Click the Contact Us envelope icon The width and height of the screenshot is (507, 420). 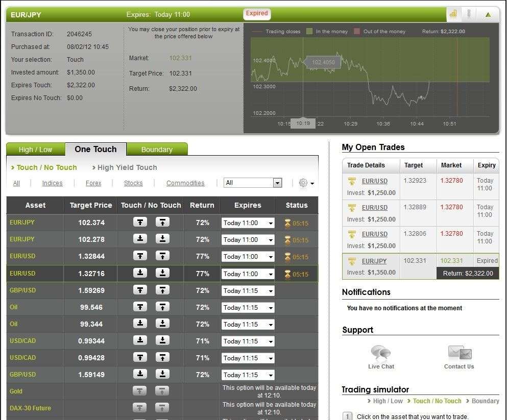(x=458, y=352)
